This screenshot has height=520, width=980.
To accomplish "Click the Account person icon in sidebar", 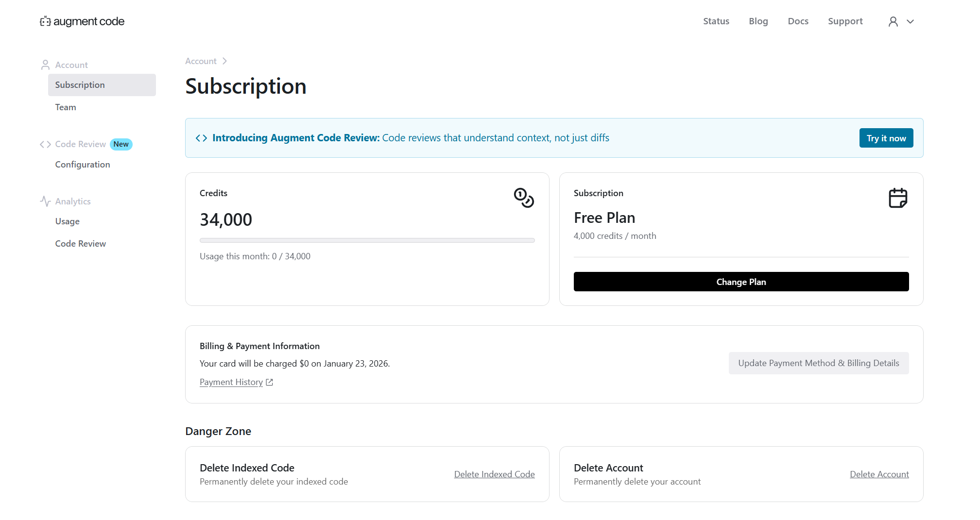I will point(45,65).
